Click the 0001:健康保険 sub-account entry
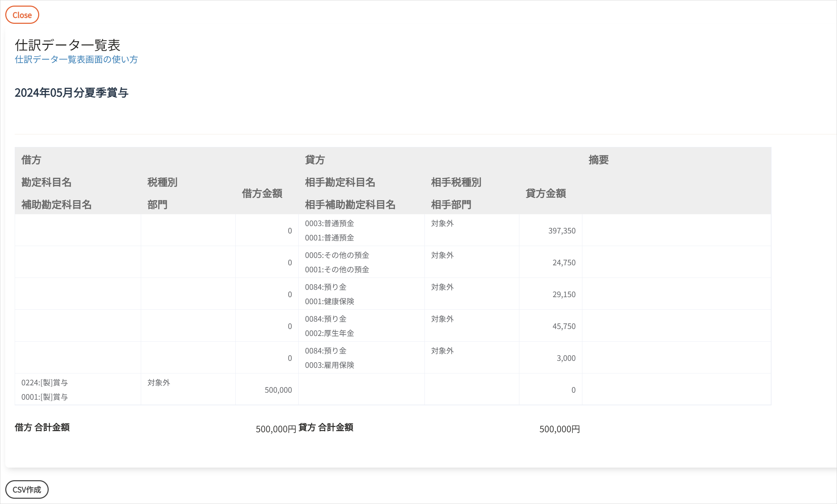 coord(330,301)
